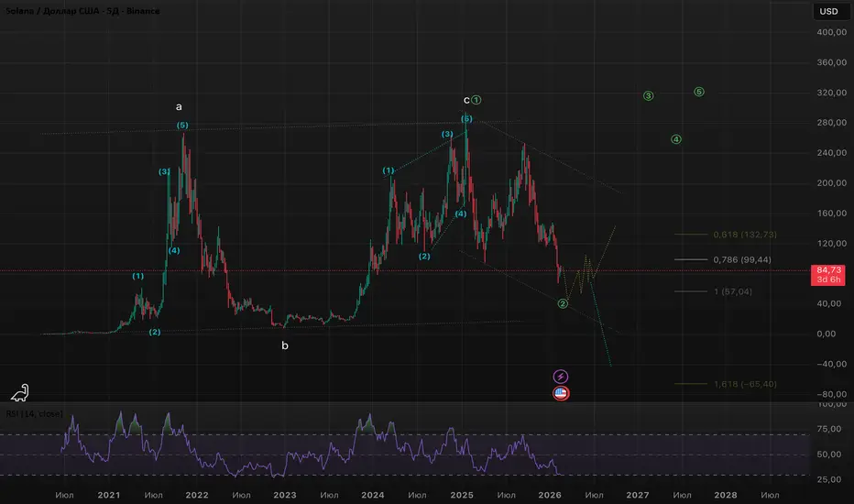Click 2024 on the time axis
854x504 pixels.
(x=373, y=495)
